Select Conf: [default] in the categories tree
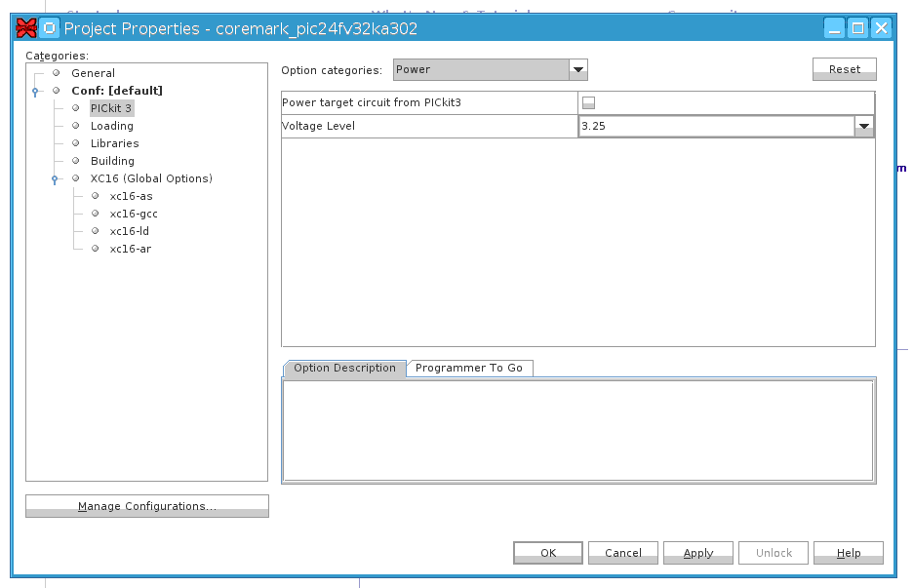This screenshot has height=588, width=913. point(117,91)
